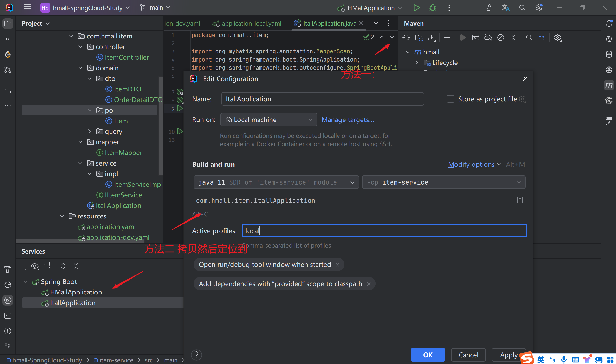Open the Database tool window
Viewport: 616px width, 364px height.
[609, 54]
